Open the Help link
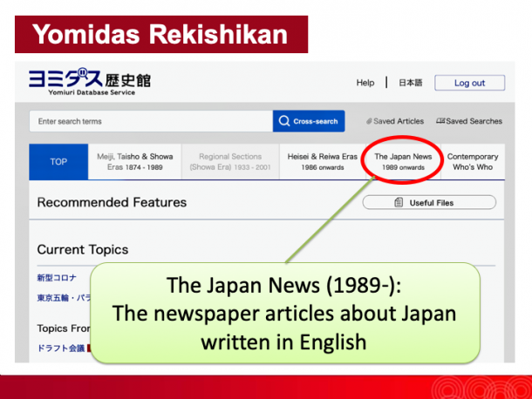The width and height of the screenshot is (532, 399). (365, 83)
